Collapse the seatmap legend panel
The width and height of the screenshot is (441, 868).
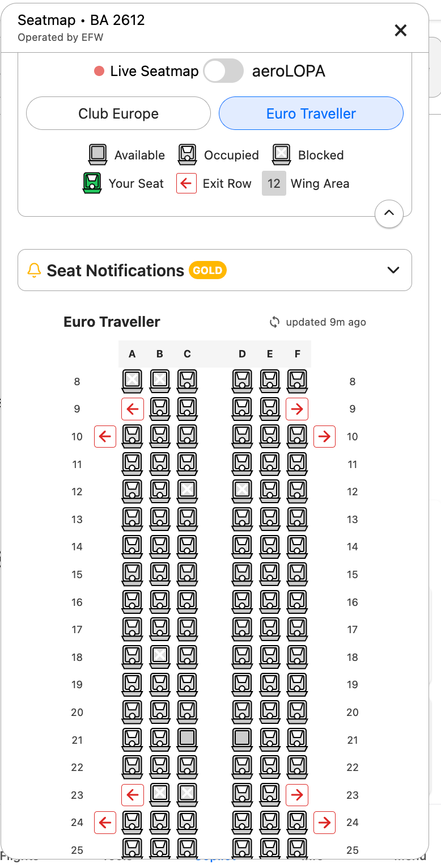(x=389, y=214)
